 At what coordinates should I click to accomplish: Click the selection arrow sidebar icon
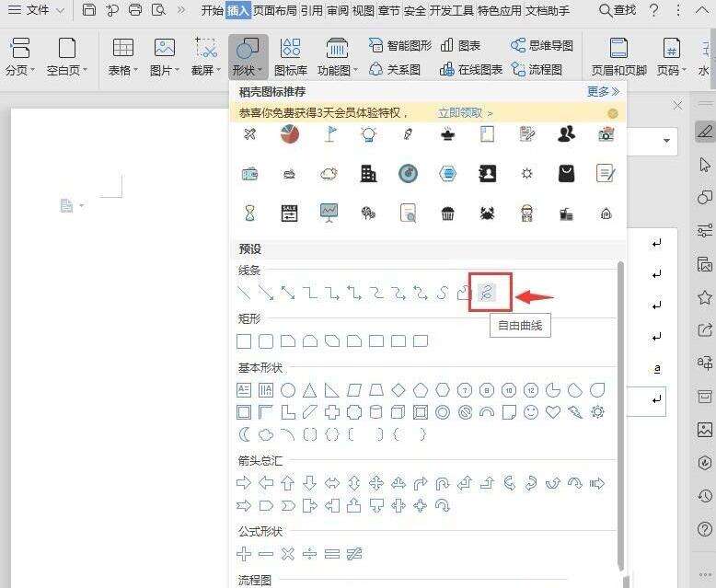(x=705, y=165)
